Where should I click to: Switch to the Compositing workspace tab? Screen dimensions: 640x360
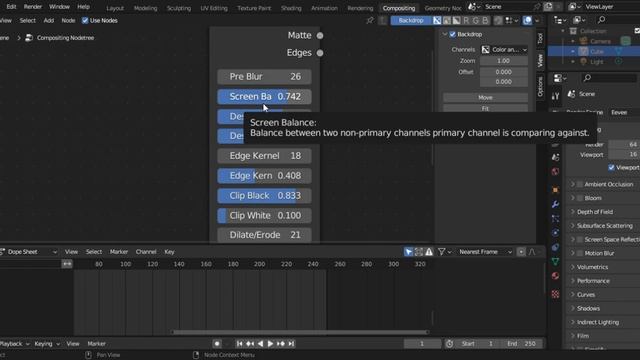(x=399, y=8)
